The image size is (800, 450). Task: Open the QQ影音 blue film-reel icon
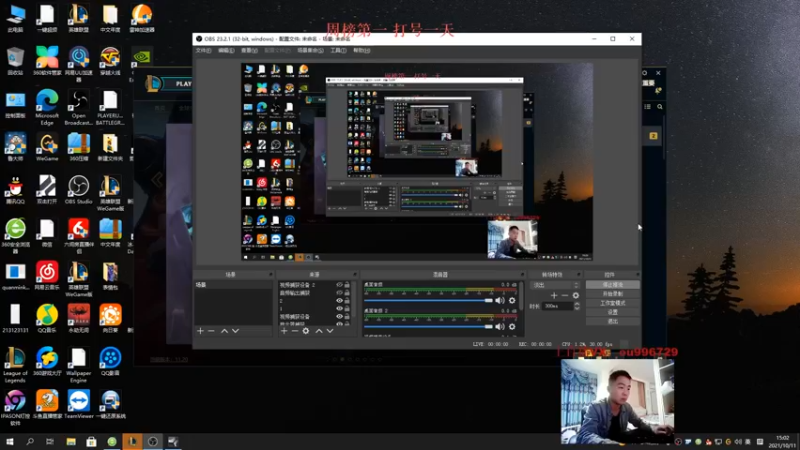pos(110,362)
